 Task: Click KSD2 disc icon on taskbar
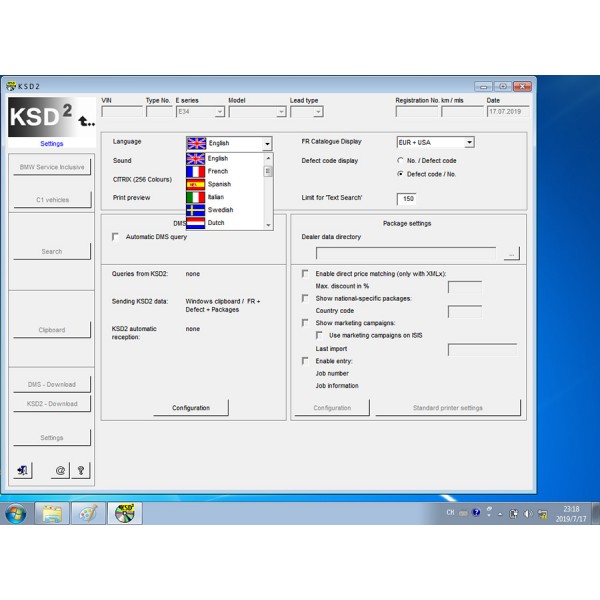(x=125, y=514)
